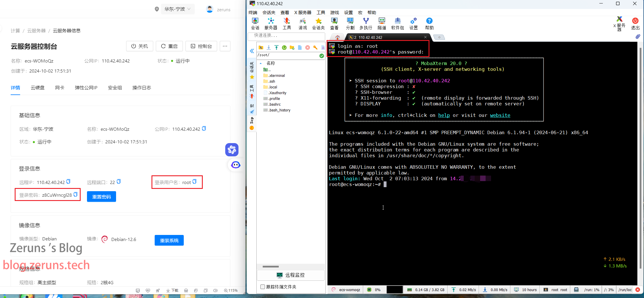Click the 帮助 help question-mark icon
This screenshot has width=644, height=298.
click(429, 24)
